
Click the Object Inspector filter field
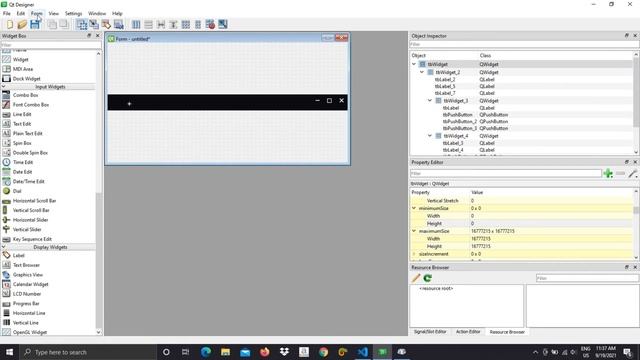(x=524, y=44)
